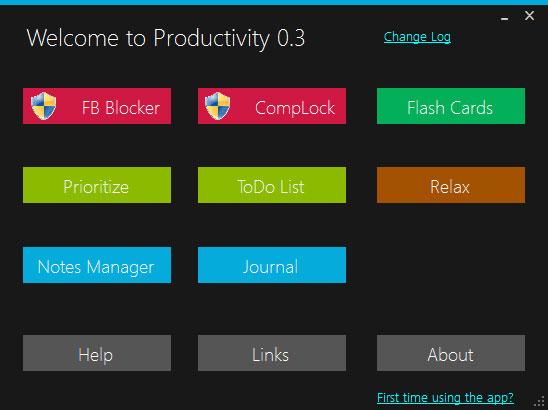The width and height of the screenshot is (548, 410).
Task: Open the FB Blocker tool
Action: tap(97, 106)
